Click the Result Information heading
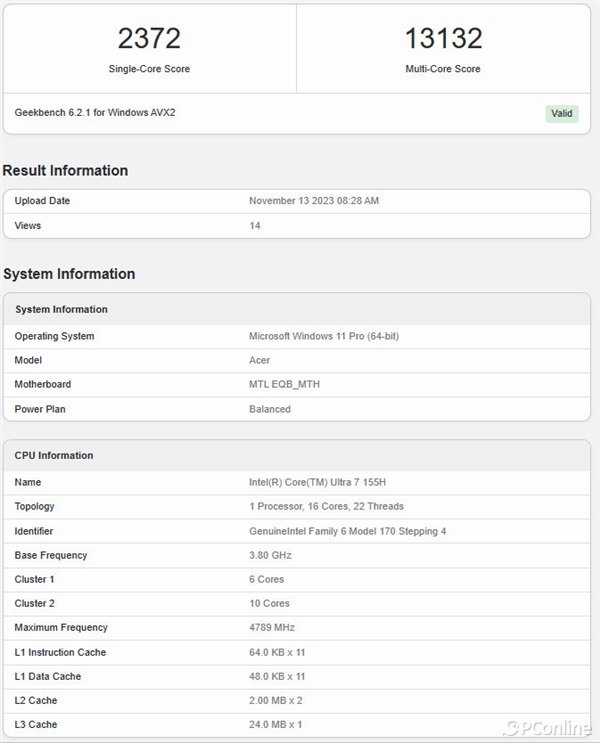 [x=65, y=170]
